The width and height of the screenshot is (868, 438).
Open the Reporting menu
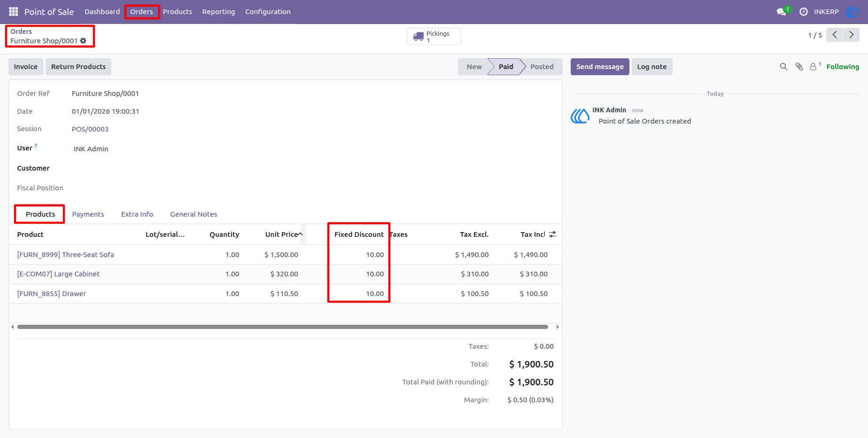coord(218,12)
